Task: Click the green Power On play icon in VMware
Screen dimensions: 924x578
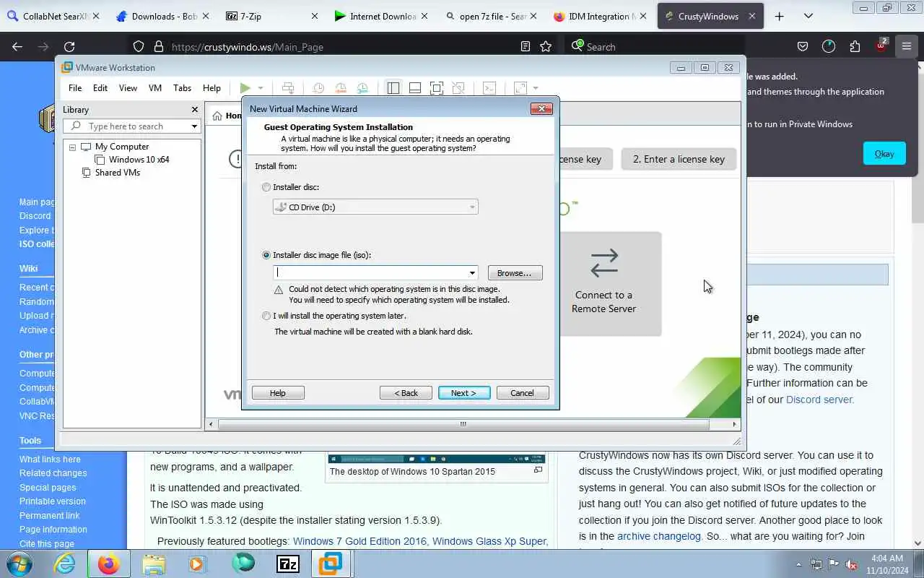Action: coord(245,88)
